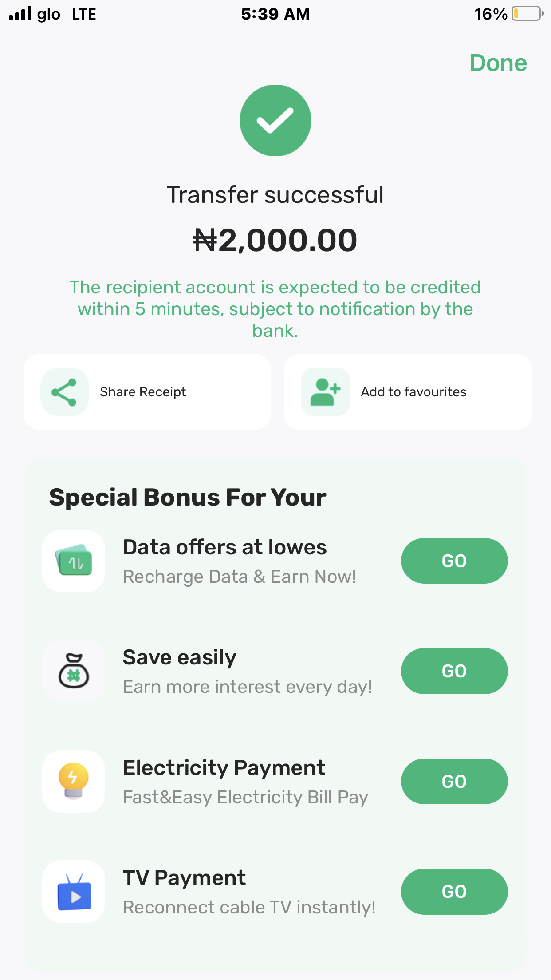Tap the Add to favourites label
Image resolution: width=551 pixels, height=980 pixels.
413,392
